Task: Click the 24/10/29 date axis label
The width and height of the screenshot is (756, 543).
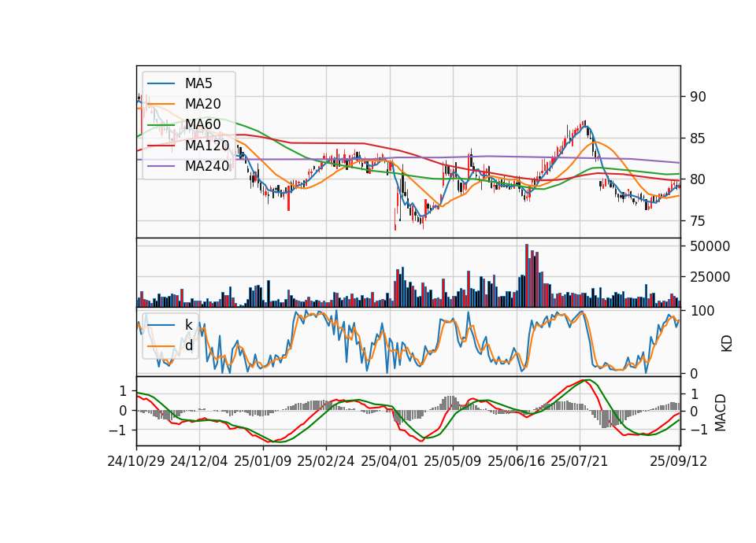Action: click(x=136, y=461)
